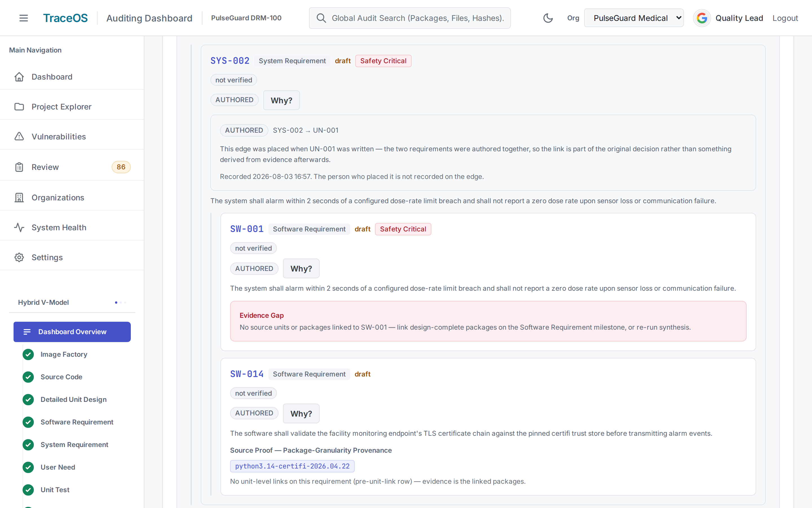Open Organizations navigation item

(72, 198)
